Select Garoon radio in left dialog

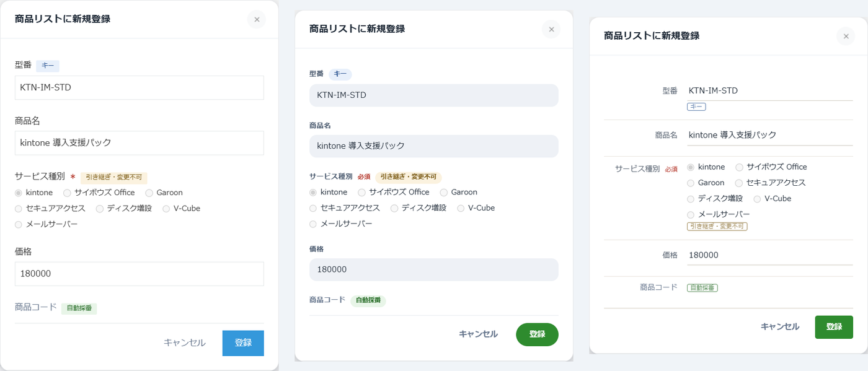click(149, 193)
